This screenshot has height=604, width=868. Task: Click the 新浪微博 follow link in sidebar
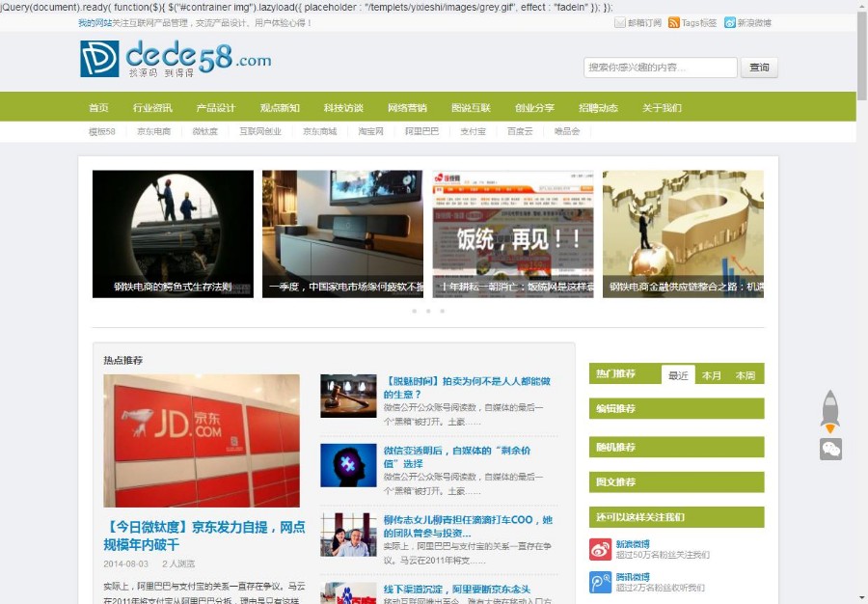tap(633, 544)
